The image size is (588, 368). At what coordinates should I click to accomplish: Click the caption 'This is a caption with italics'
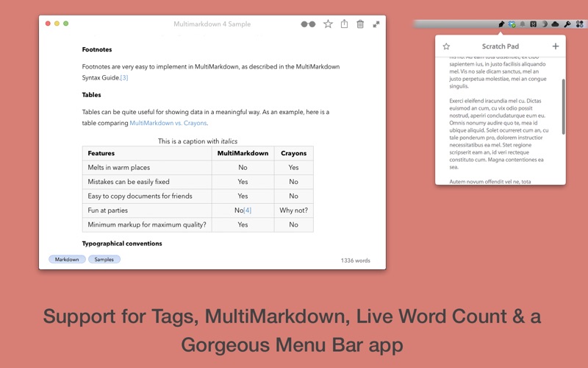point(198,141)
